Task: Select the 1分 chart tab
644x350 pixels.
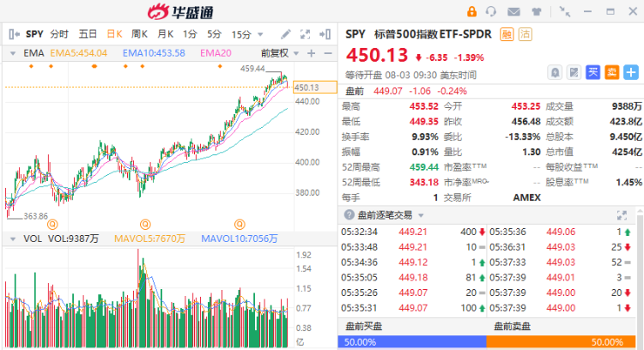Action: click(190, 34)
